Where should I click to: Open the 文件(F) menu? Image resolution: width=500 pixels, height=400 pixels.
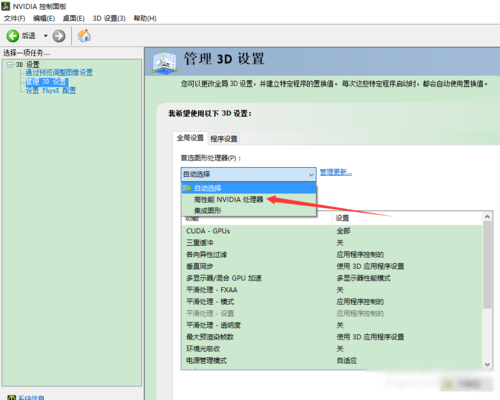coord(15,18)
